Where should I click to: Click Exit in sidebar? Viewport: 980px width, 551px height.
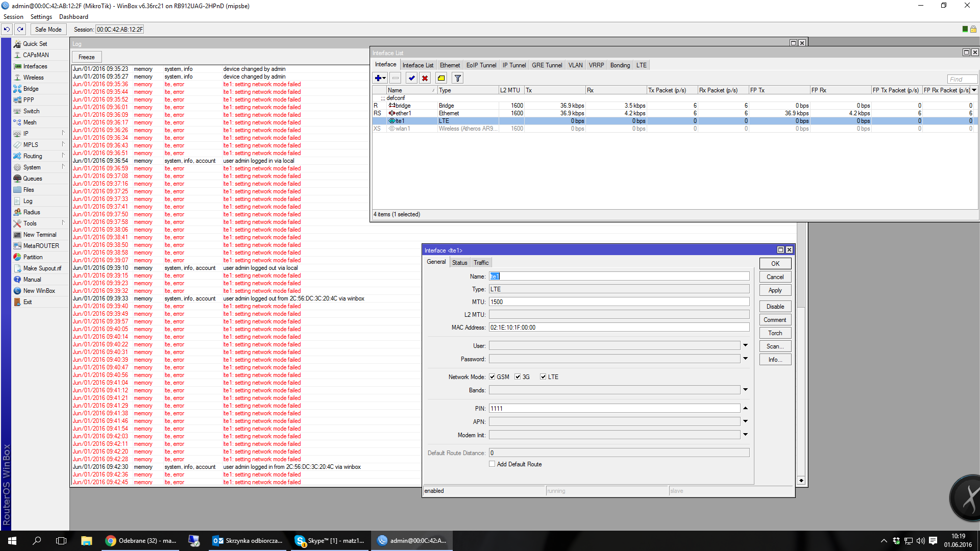coord(28,302)
